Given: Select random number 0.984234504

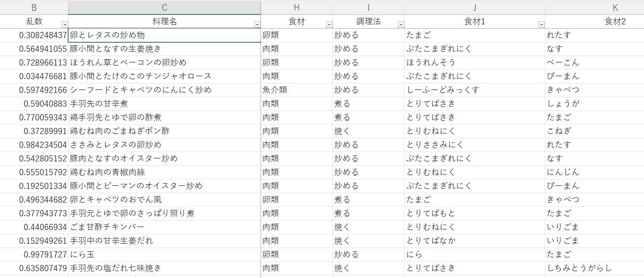Looking at the screenshot, I should pos(34,145).
